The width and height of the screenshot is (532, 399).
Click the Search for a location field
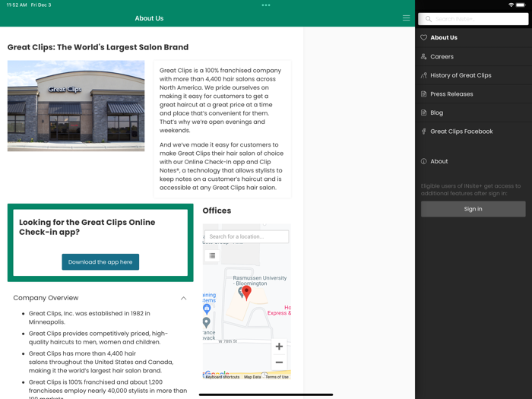247,236
